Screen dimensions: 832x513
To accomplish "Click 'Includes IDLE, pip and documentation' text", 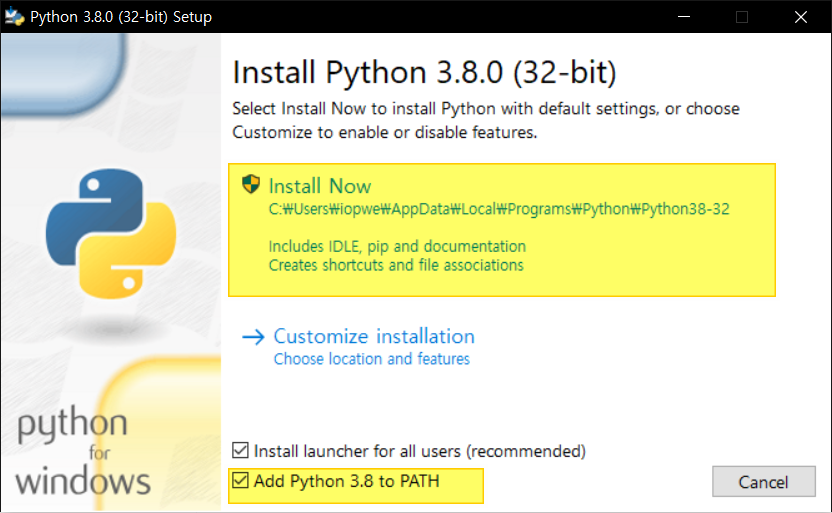I will pyautogui.click(x=397, y=247).
